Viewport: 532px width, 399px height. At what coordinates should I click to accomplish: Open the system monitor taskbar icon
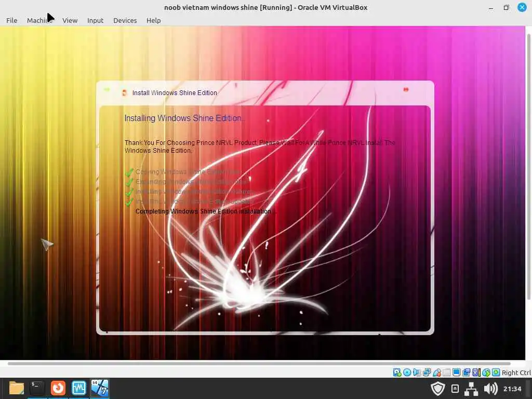pyautogui.click(x=79, y=388)
